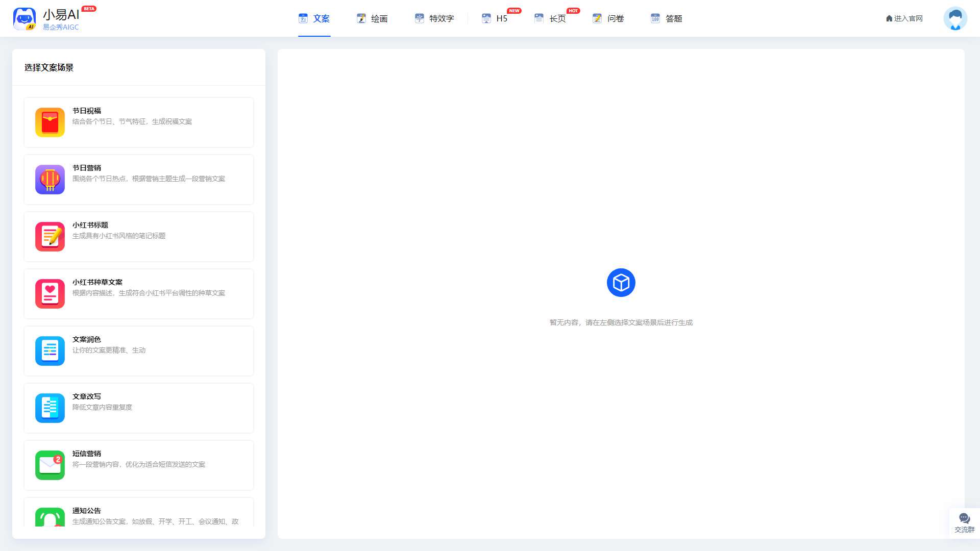Click the 节日营销 lantern icon
The height and width of the screenshot is (551, 980).
pos(50,180)
